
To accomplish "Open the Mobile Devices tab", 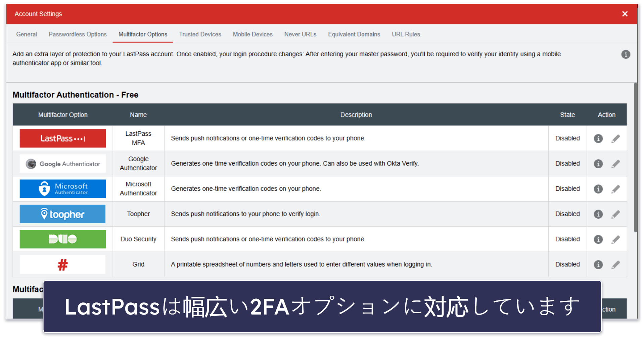I will pyautogui.click(x=253, y=34).
